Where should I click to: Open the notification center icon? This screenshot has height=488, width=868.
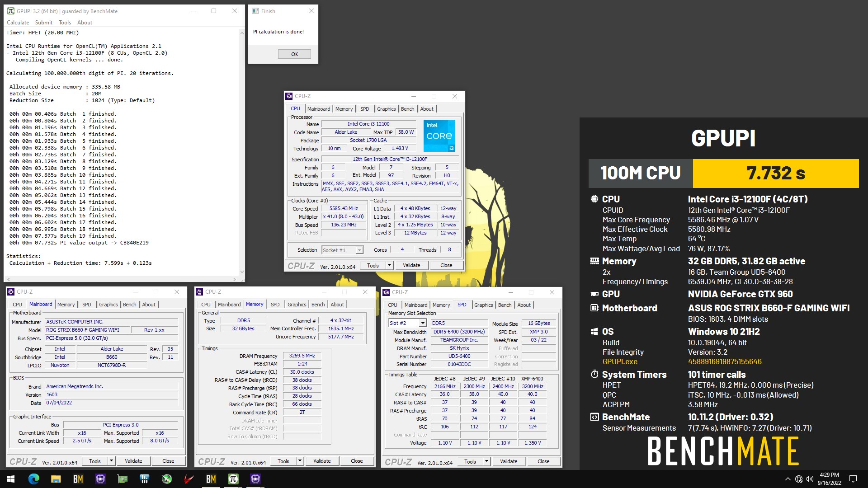[853, 479]
